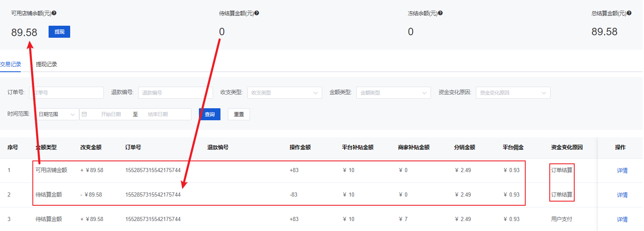The height and width of the screenshot is (231, 644).
Task: Click help icon beside 冻结余额
Action: [x=440, y=13]
